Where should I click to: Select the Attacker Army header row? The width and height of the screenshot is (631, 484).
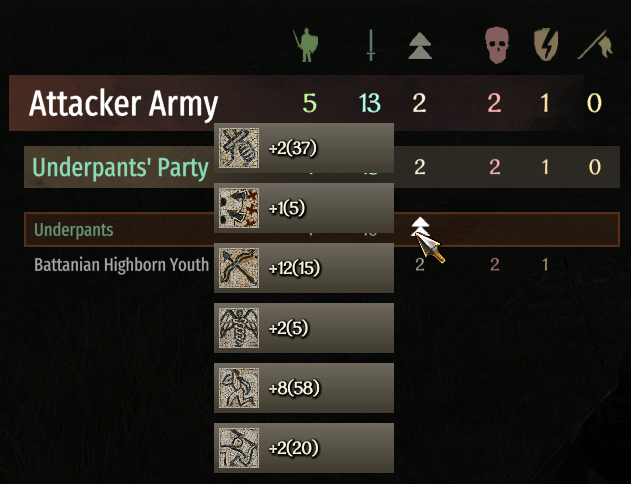(296, 103)
